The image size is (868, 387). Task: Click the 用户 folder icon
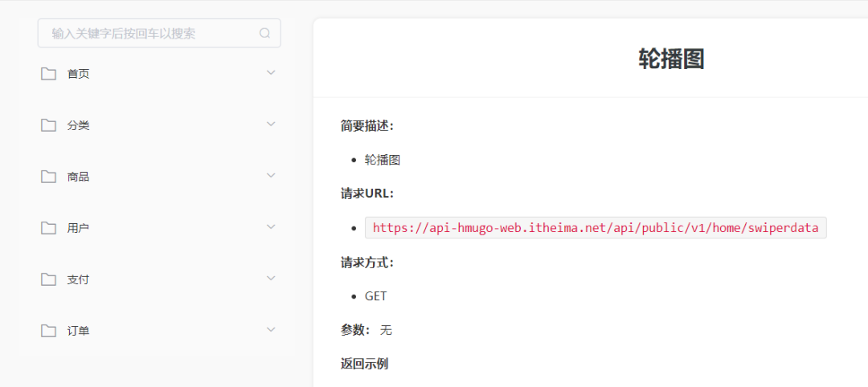tap(49, 228)
